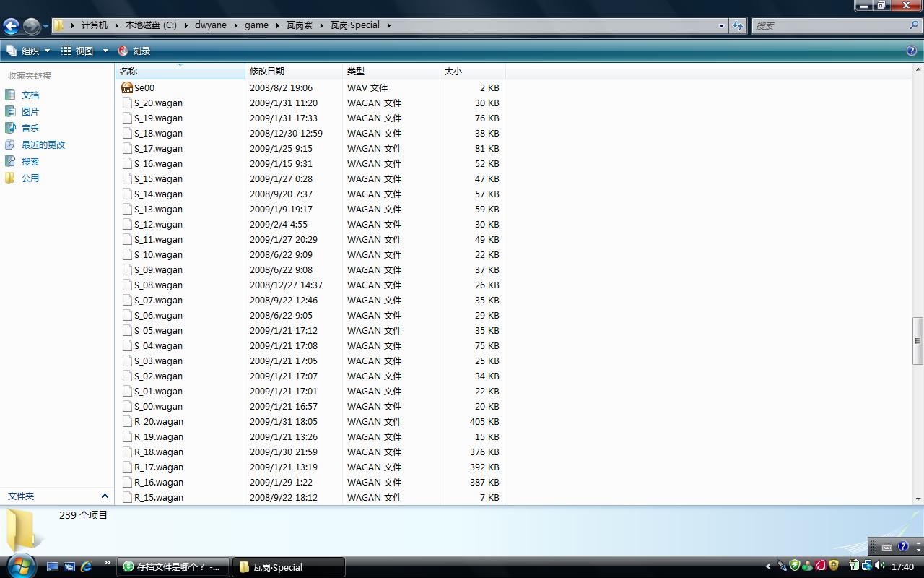Image resolution: width=924 pixels, height=578 pixels.
Task: Click the Burn (刻录) toolbar button
Action: click(x=134, y=51)
